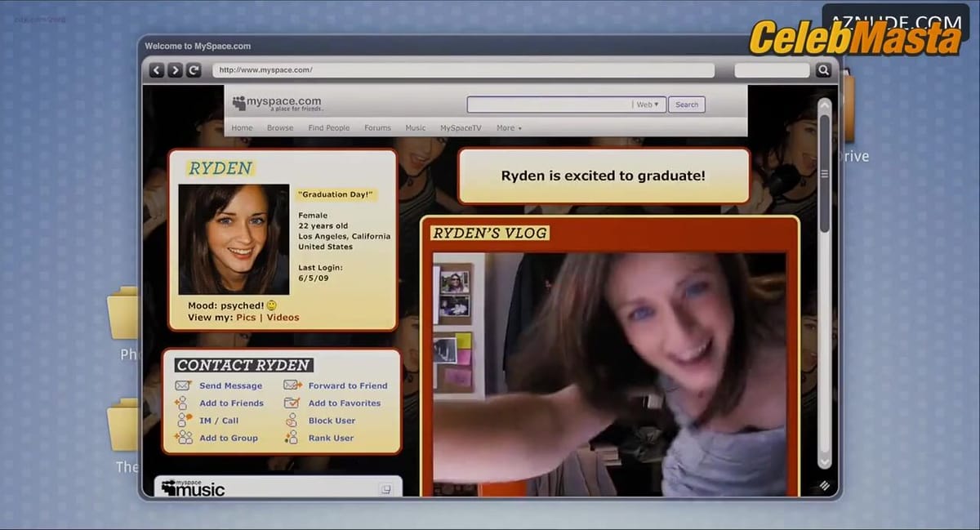Click the browser address bar
This screenshot has width=980, height=530.
tap(463, 70)
